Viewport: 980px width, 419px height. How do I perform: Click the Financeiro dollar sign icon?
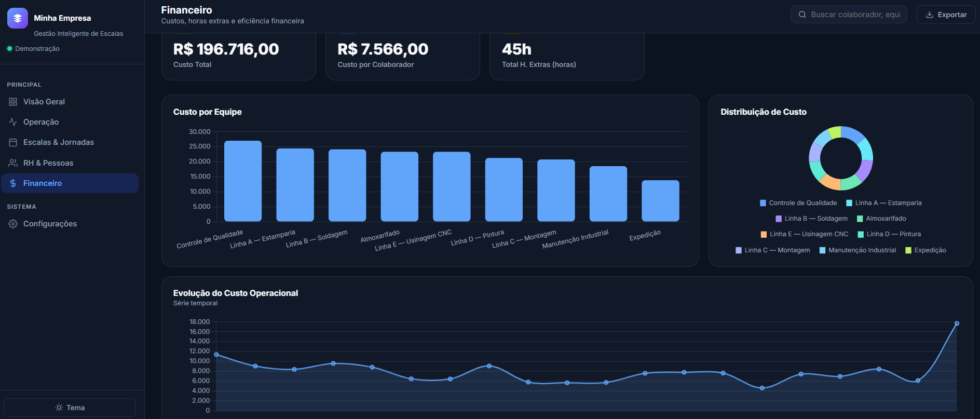pos(13,183)
